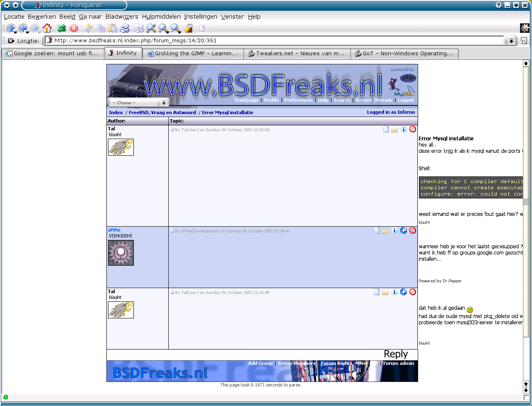Switch to the 'Google zoeken: mount usb' tab

coord(52,53)
